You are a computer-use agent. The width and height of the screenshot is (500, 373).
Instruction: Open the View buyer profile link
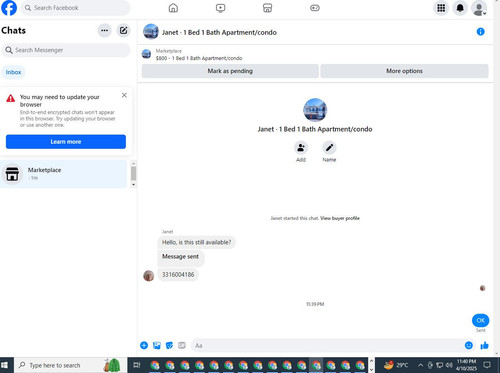(x=340, y=218)
